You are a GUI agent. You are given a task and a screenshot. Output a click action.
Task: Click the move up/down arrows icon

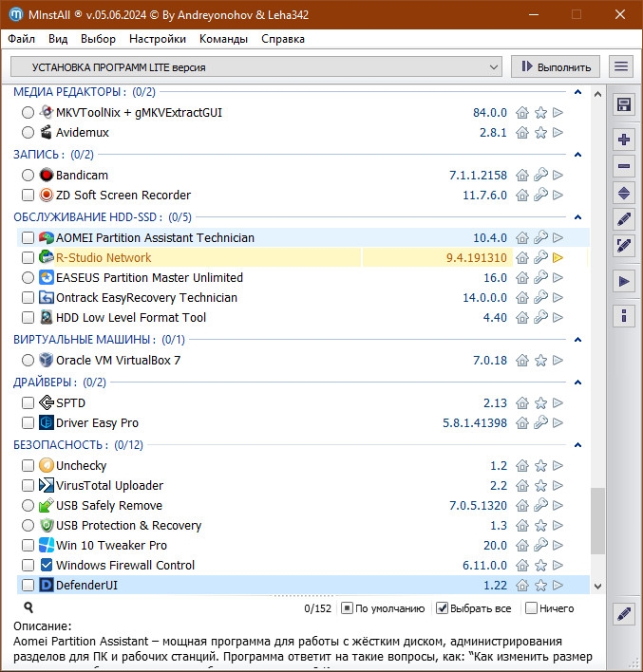624,193
